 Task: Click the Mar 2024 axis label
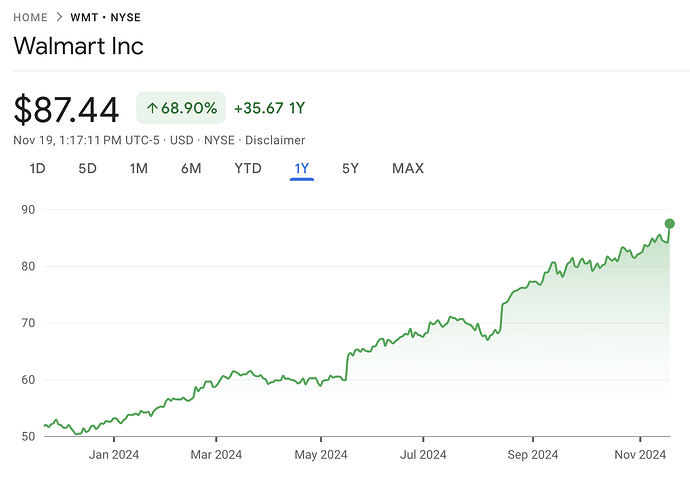click(x=216, y=455)
